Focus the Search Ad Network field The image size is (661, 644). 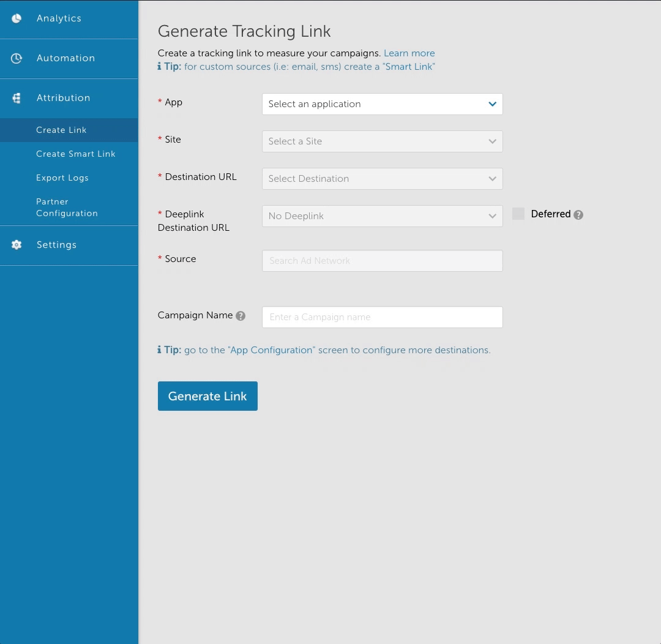(382, 261)
